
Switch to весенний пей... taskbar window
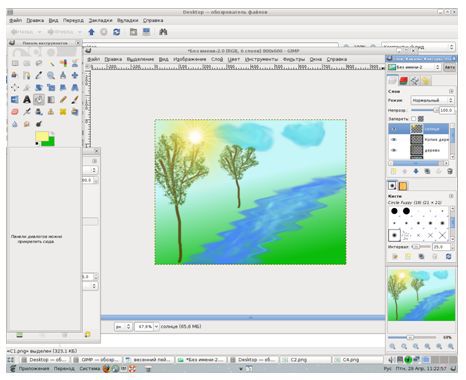tap(149, 360)
